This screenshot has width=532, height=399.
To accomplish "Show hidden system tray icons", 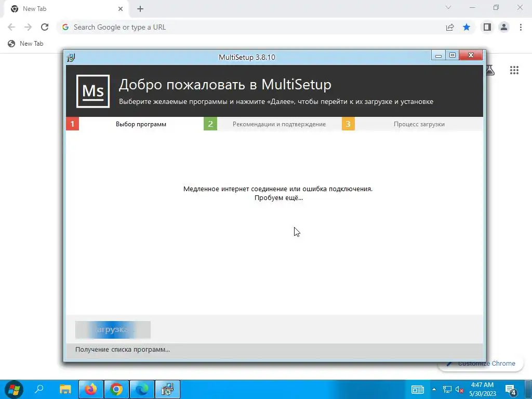I will (x=434, y=389).
